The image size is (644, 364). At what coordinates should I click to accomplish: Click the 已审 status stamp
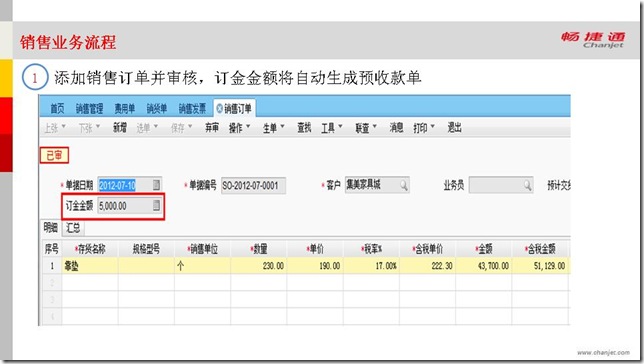coord(54,155)
